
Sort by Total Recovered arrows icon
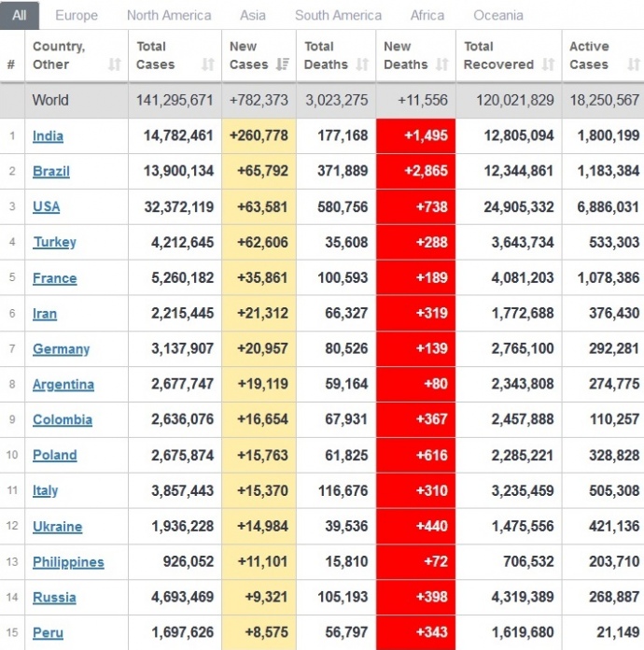click(x=548, y=64)
